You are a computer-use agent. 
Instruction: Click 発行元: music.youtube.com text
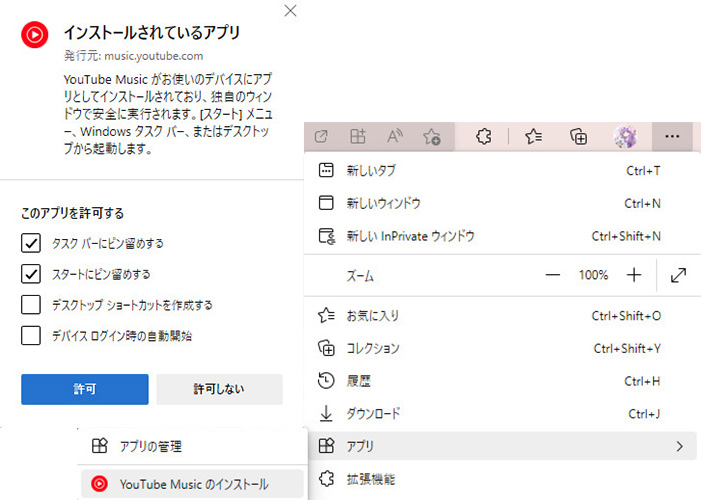coord(133,56)
